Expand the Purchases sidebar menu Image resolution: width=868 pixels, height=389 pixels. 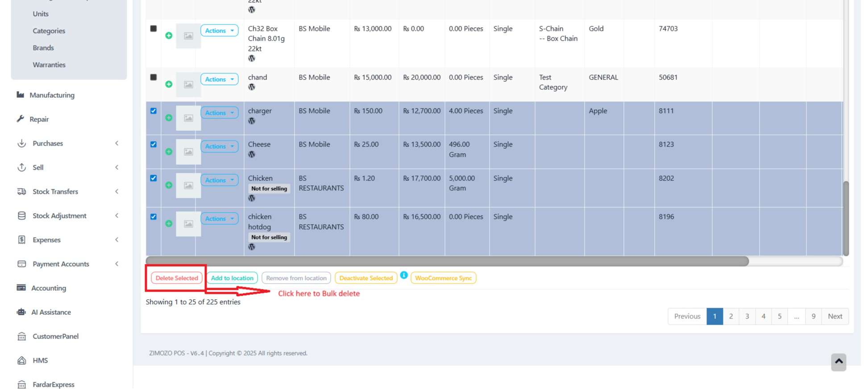(48, 143)
